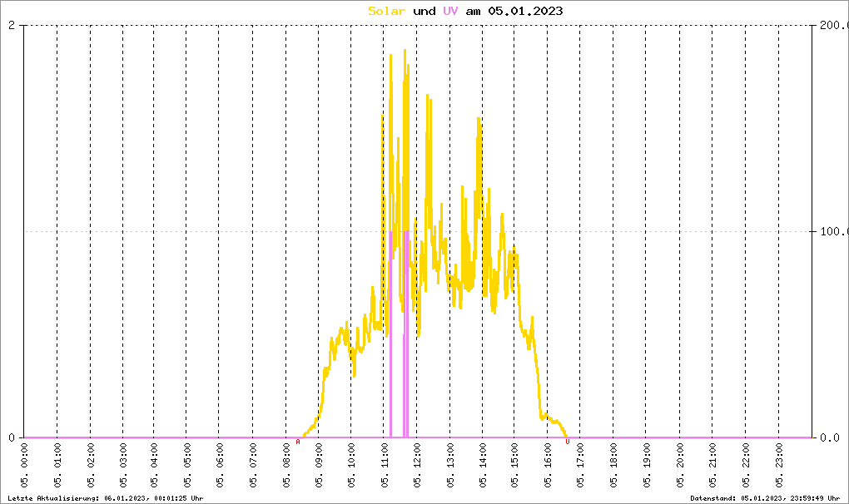Click x-axis label '05. 23:00'
Image resolution: width=849 pixels, height=504 pixels.
(778, 466)
